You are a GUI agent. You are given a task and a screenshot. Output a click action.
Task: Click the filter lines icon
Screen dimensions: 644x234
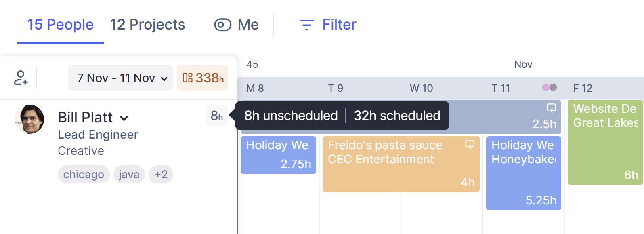306,25
